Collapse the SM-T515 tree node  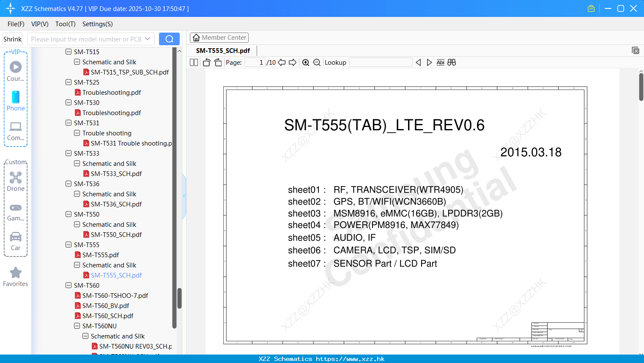tap(69, 52)
